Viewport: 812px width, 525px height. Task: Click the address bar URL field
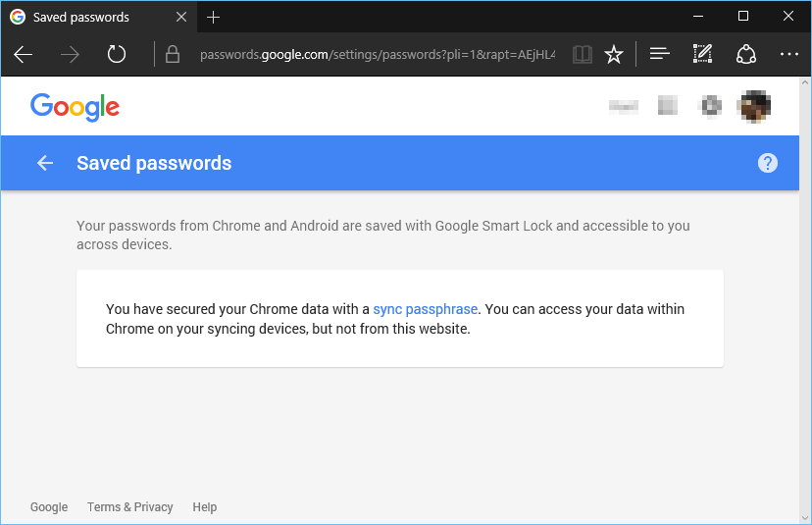click(378, 54)
